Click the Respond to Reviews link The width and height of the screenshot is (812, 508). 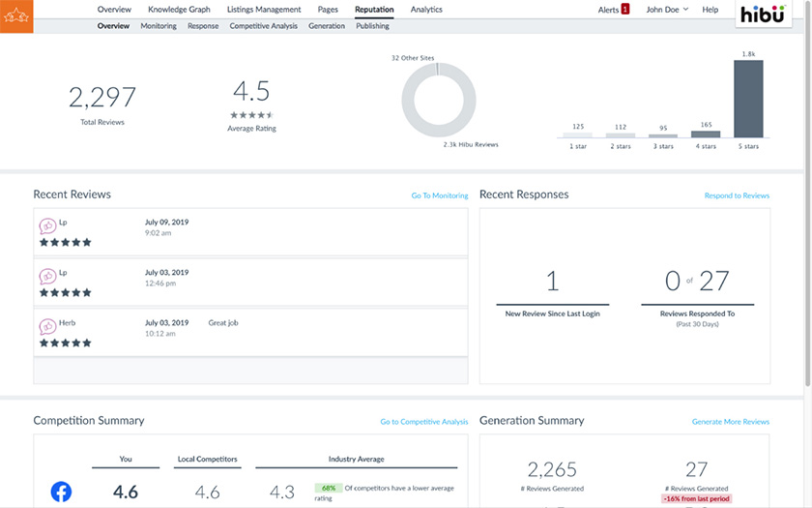[737, 195]
